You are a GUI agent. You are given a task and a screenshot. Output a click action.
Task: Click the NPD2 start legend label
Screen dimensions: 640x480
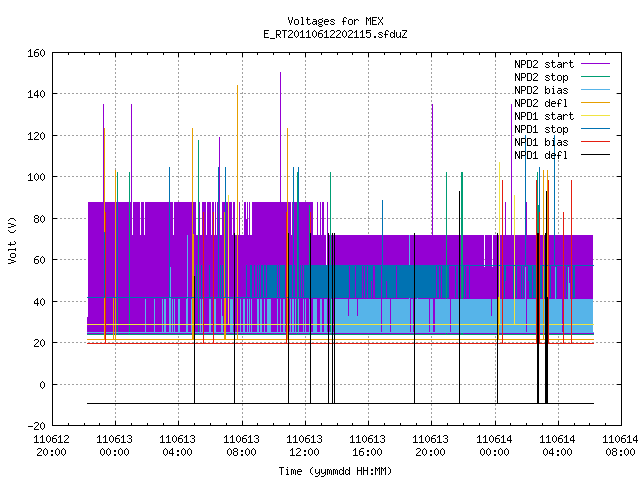(544, 64)
